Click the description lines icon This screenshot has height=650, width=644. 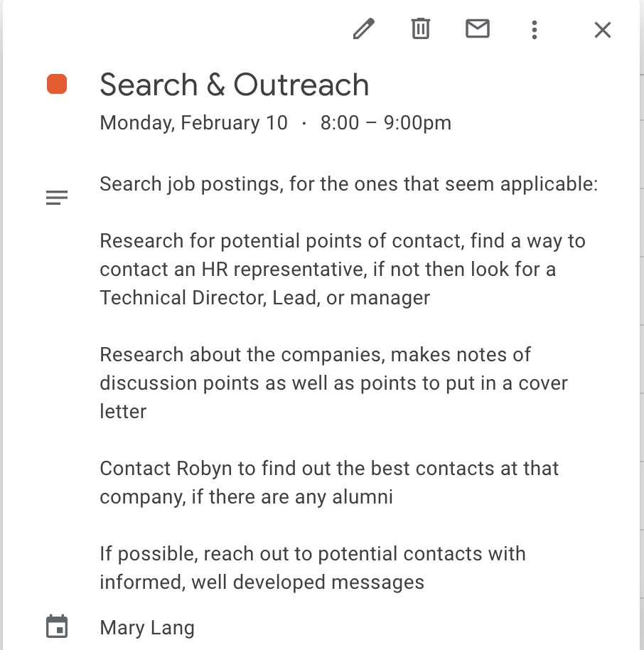point(57,198)
